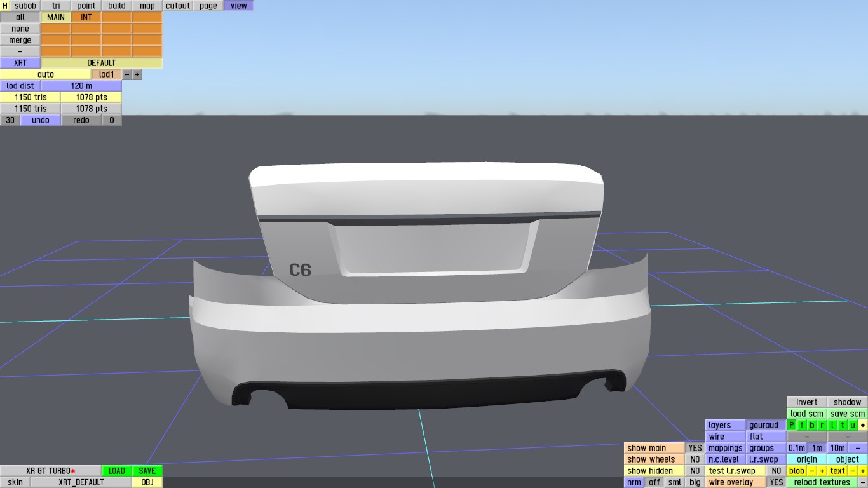Toggle wire overlay YES value
Viewport: 868px width, 488px height.
click(x=776, y=482)
